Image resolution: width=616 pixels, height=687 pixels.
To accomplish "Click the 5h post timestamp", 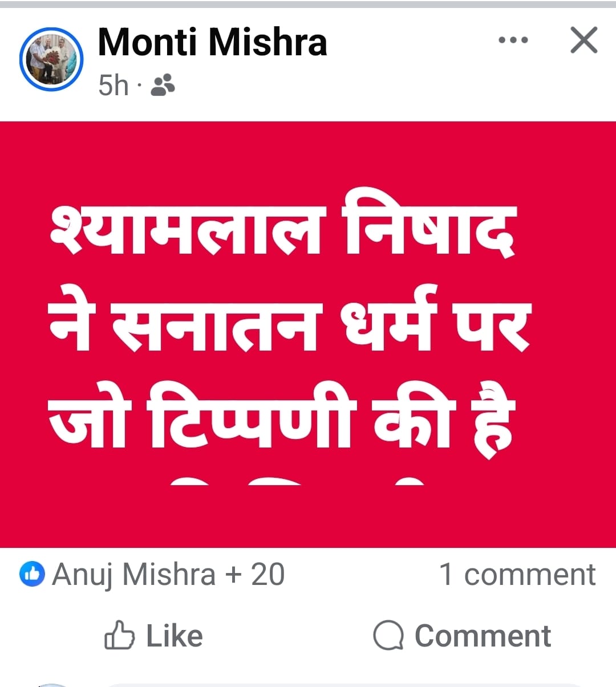I will click(113, 86).
